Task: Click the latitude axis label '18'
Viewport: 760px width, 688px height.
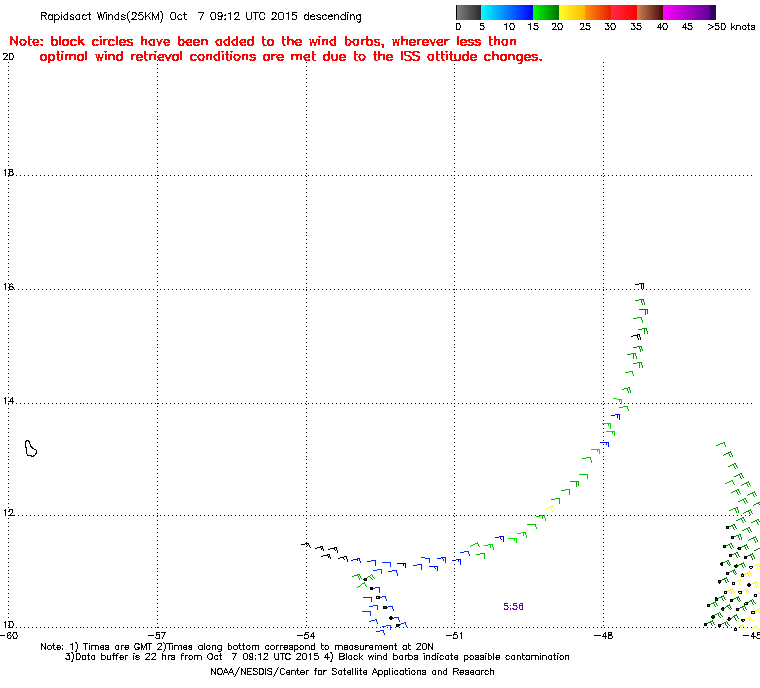Action: coord(8,173)
